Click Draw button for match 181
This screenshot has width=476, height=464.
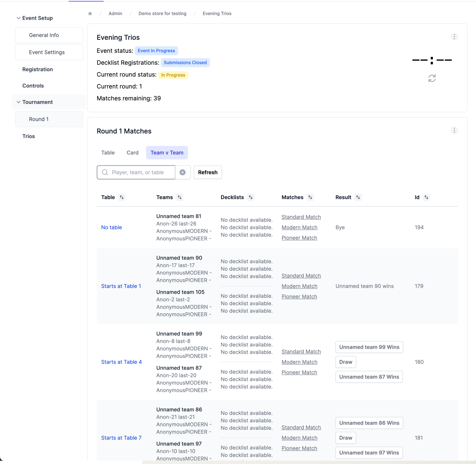point(346,438)
